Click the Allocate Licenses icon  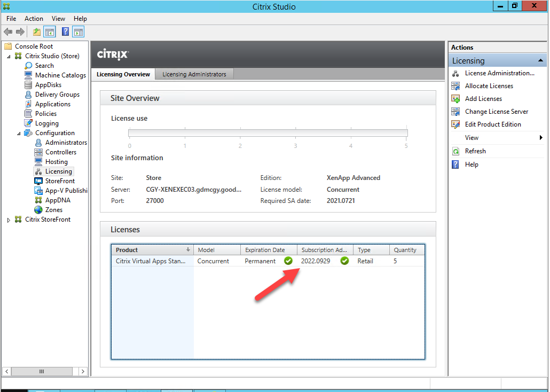[455, 86]
